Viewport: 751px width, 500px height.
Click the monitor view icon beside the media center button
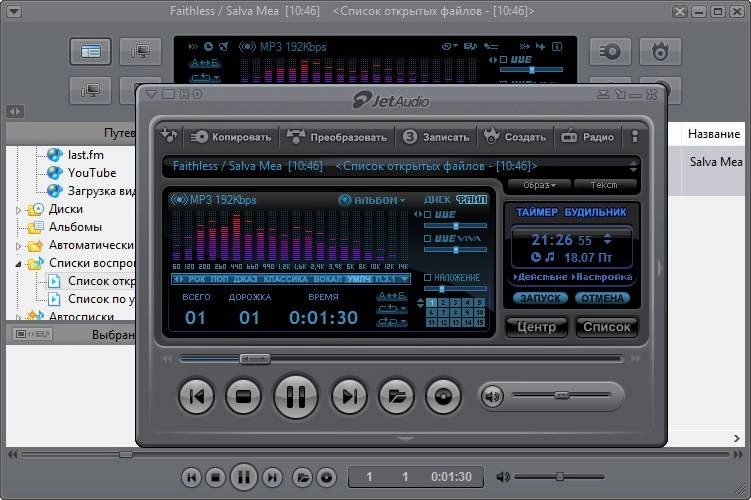(140, 51)
